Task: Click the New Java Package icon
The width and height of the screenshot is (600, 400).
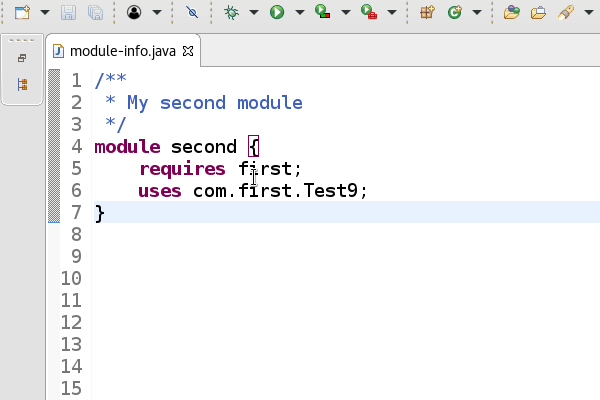Action: pos(427,12)
